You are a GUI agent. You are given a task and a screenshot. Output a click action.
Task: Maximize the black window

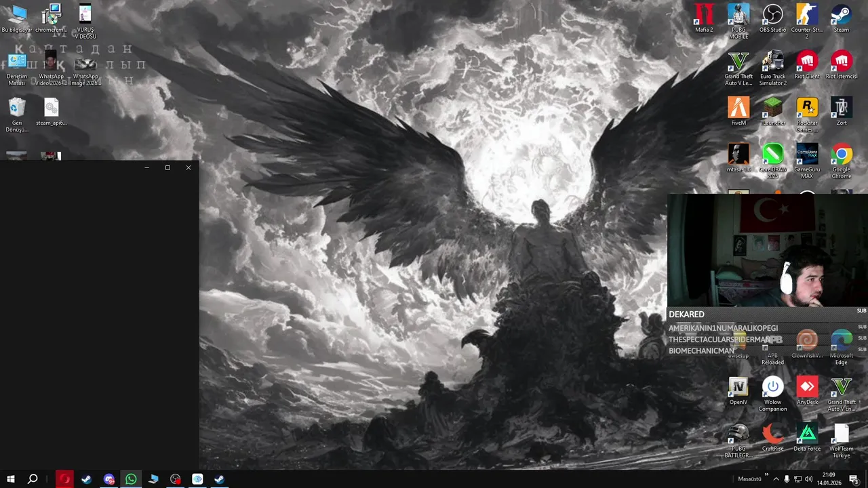(167, 167)
